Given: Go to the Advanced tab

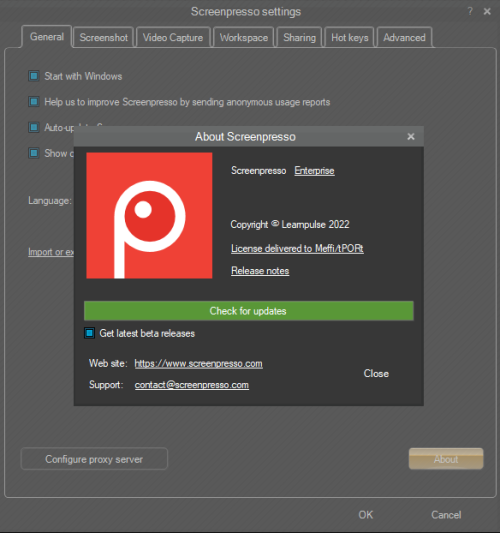Looking at the screenshot, I should coord(404,37).
